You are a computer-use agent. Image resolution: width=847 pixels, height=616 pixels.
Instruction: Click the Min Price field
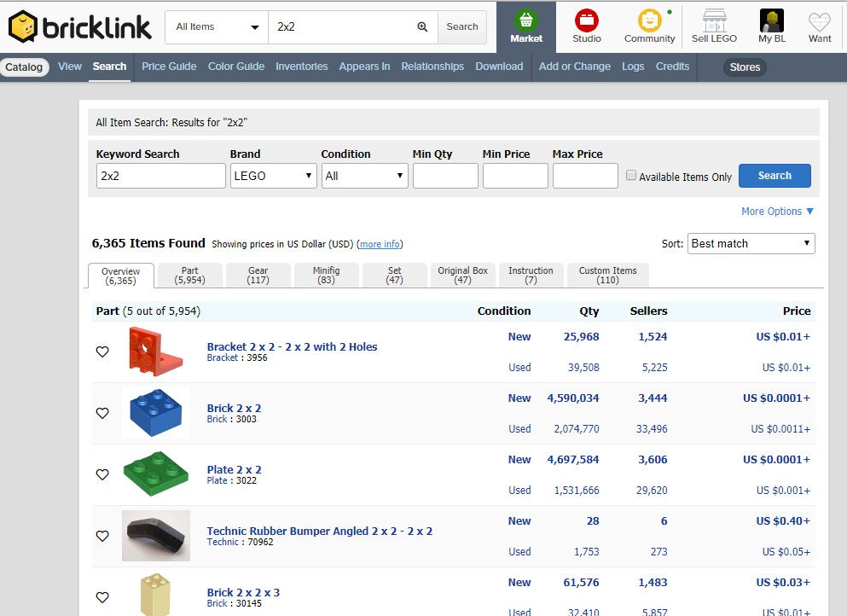click(515, 176)
